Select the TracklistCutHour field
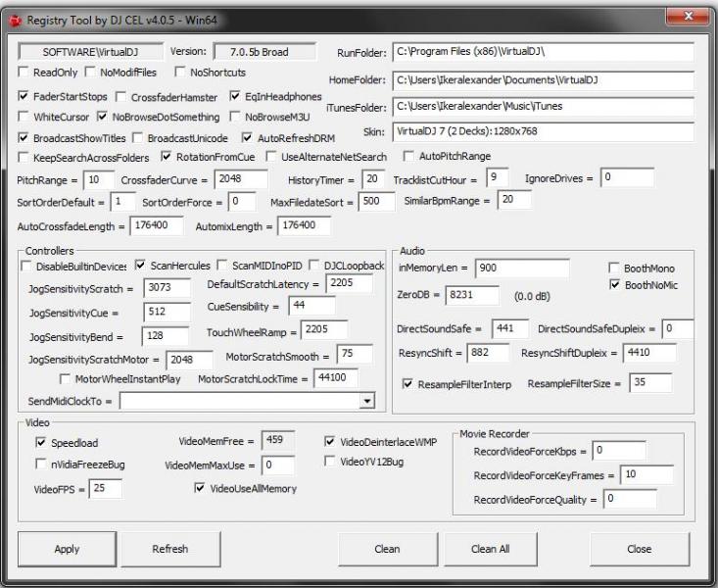Screen dimensions: 718x588 [x=497, y=177]
